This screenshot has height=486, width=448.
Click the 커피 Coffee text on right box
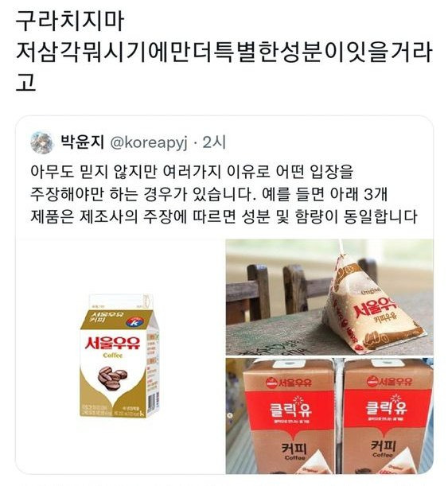(384, 449)
